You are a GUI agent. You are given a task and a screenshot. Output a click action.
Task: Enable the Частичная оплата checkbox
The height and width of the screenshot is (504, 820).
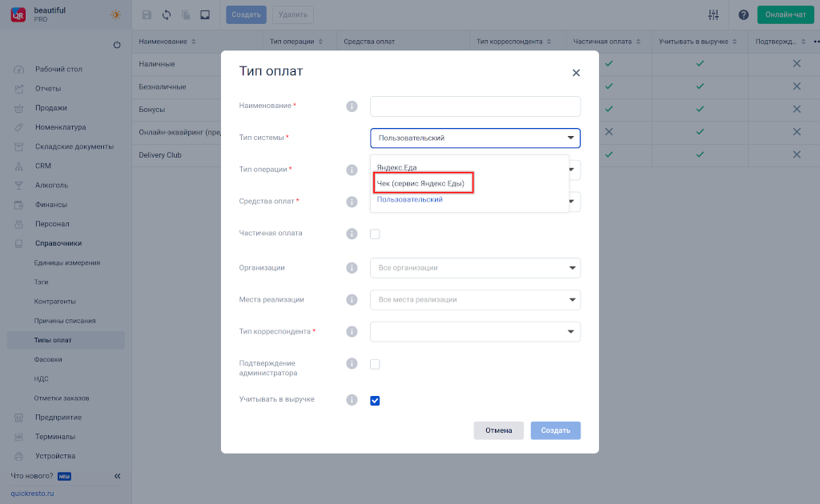[x=375, y=234]
